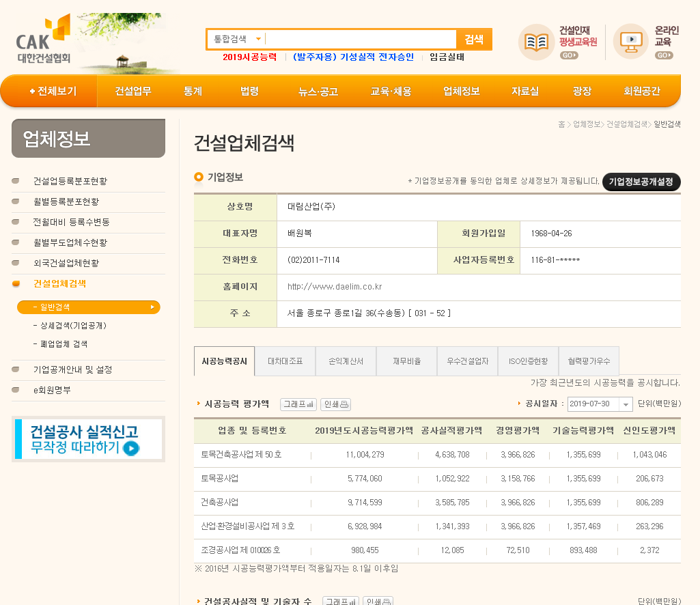Click 인쇄 button next to 시공능력 평가액
Image resolution: width=700 pixels, height=605 pixels.
pos(336,404)
